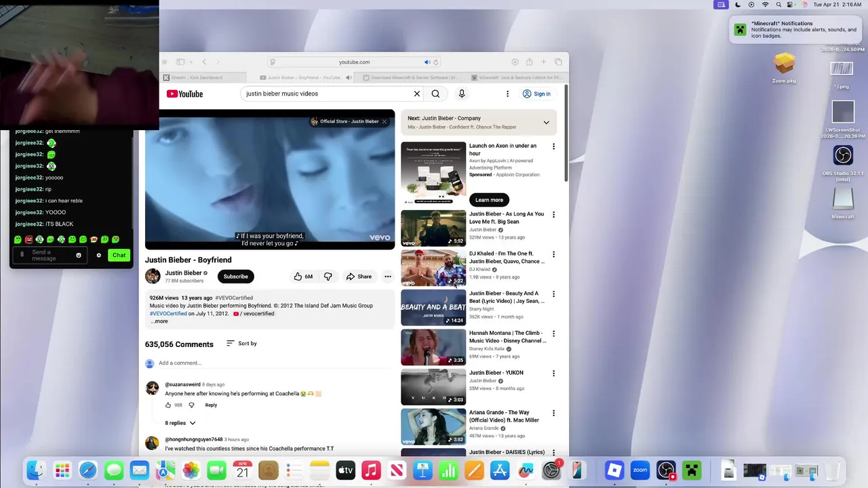The height and width of the screenshot is (488, 868).
Task: Open Safari share icon in toolbar
Action: click(x=529, y=62)
